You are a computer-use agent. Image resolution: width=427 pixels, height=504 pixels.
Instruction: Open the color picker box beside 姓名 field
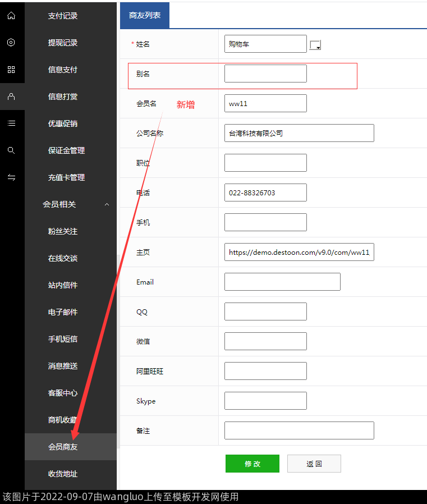click(315, 45)
